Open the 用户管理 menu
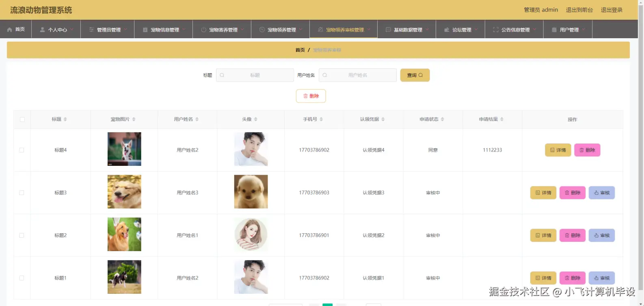The width and height of the screenshot is (644, 306). [x=568, y=29]
